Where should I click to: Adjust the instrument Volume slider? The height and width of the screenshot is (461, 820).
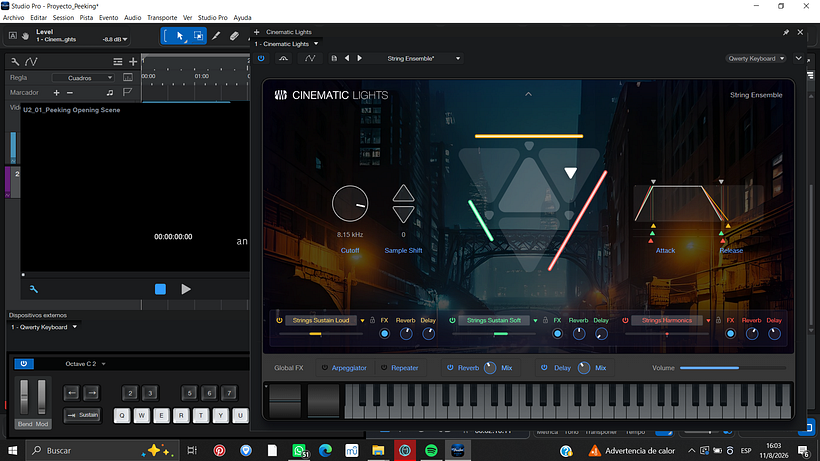(733, 368)
